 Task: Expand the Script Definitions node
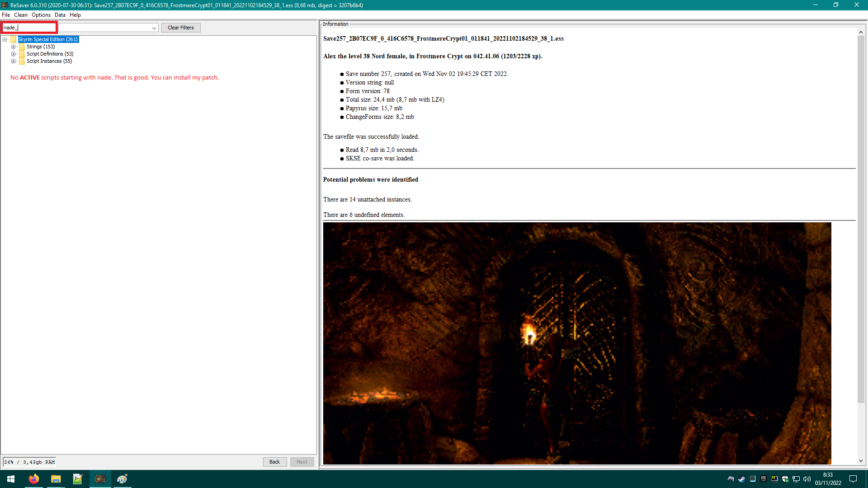pos(14,54)
